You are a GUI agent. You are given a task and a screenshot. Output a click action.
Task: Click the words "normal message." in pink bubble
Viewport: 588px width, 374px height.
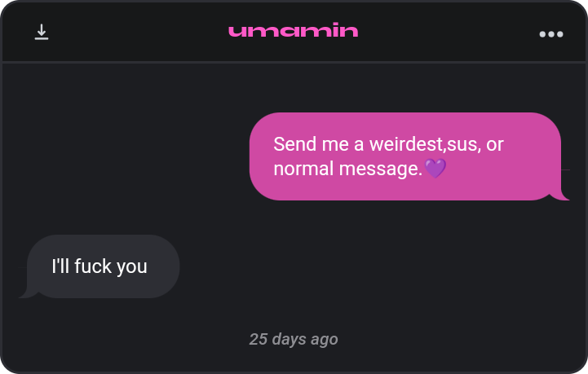coord(347,169)
